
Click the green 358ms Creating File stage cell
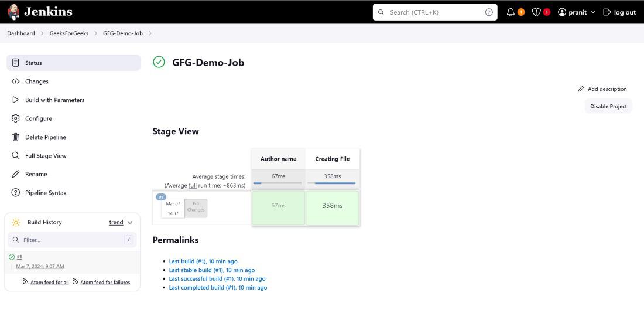(x=333, y=207)
